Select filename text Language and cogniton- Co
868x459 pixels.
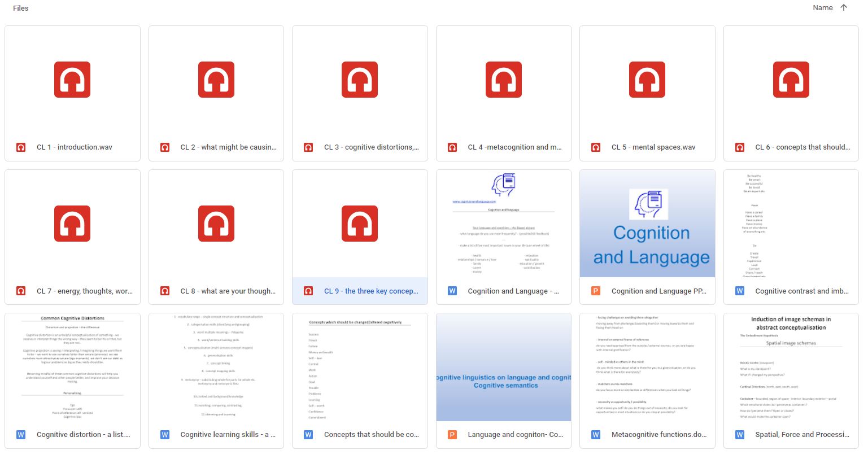pos(516,435)
